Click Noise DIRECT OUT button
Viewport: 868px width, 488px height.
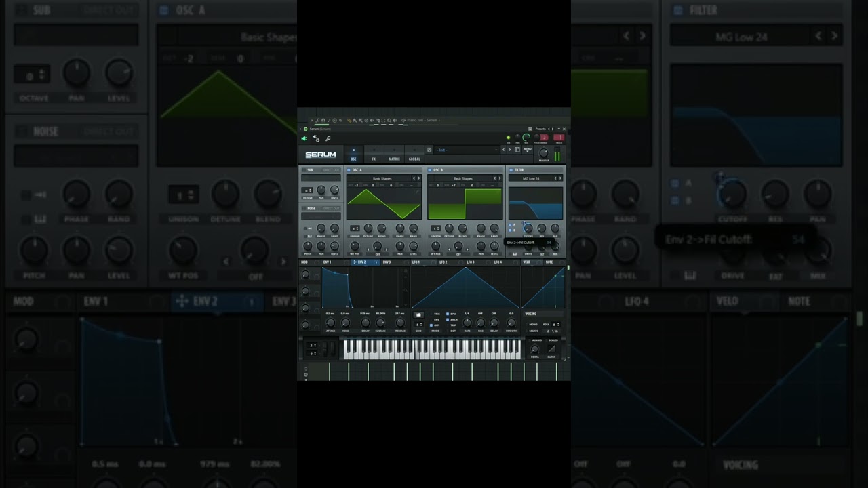click(332, 209)
